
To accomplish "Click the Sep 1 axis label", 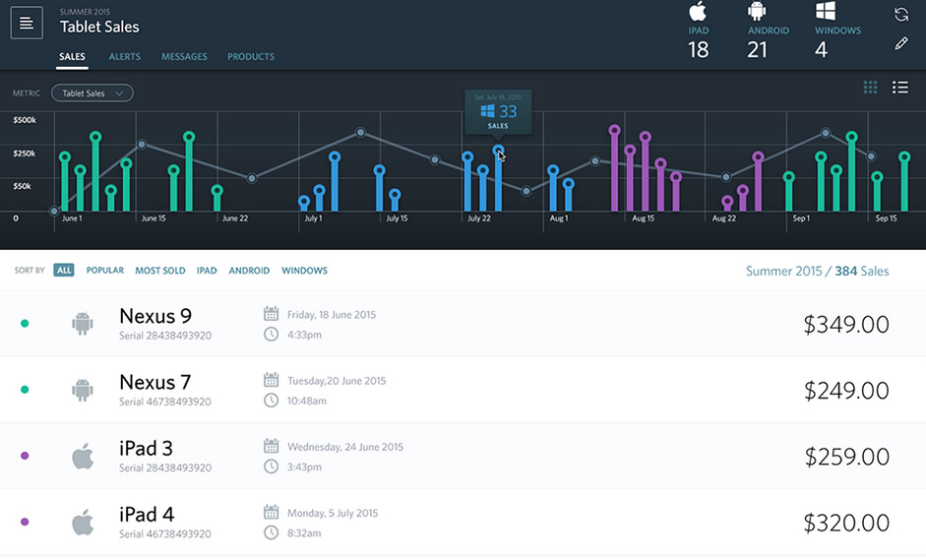I will (x=801, y=218).
